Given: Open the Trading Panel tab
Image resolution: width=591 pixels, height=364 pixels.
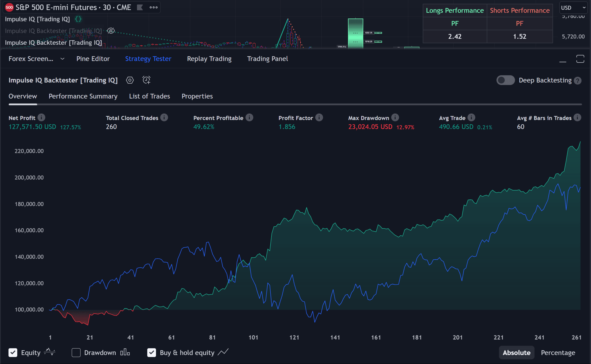Looking at the screenshot, I should coord(267,59).
